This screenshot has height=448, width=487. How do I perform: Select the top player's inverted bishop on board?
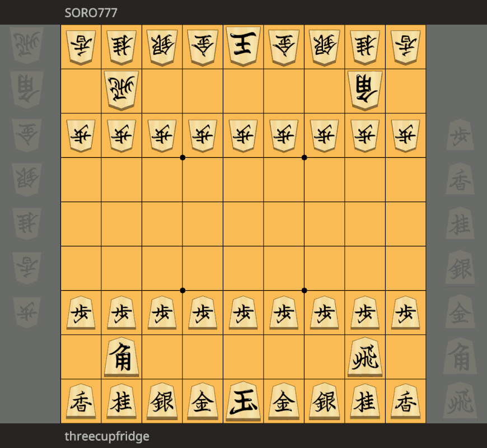365,90
